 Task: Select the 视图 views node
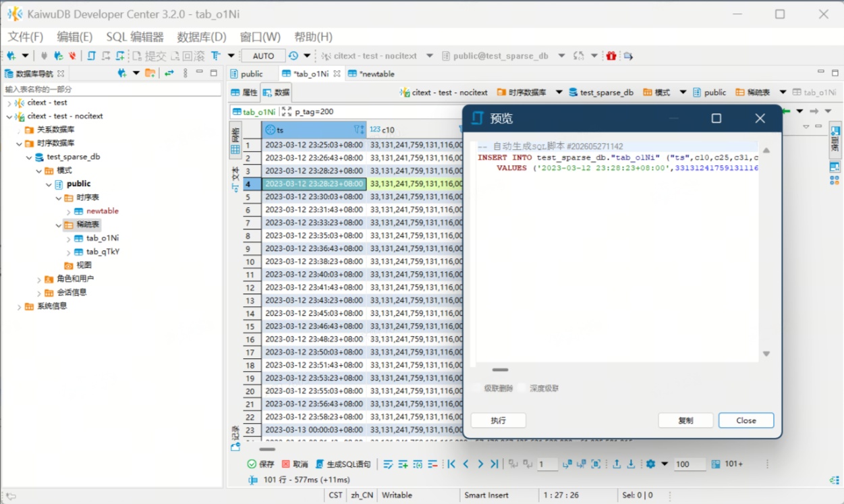pos(84,265)
